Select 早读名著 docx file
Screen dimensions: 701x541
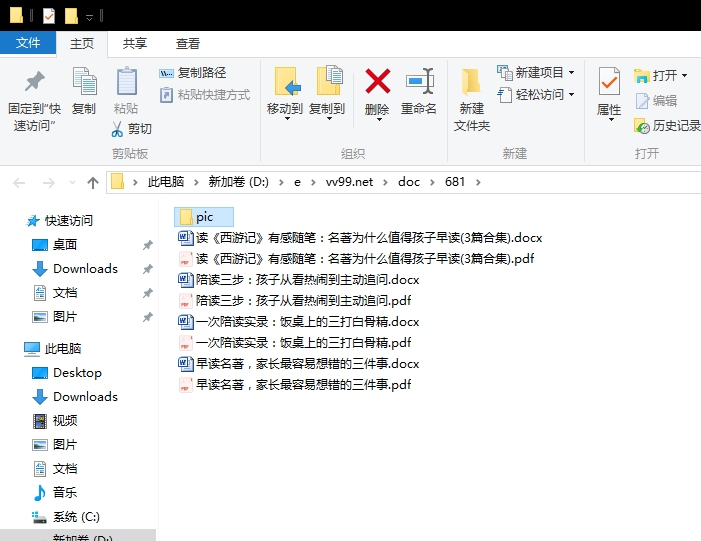tap(299, 363)
